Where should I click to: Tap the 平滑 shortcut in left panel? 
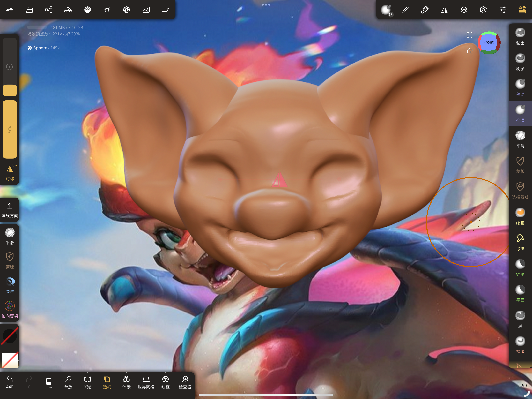pos(10,236)
